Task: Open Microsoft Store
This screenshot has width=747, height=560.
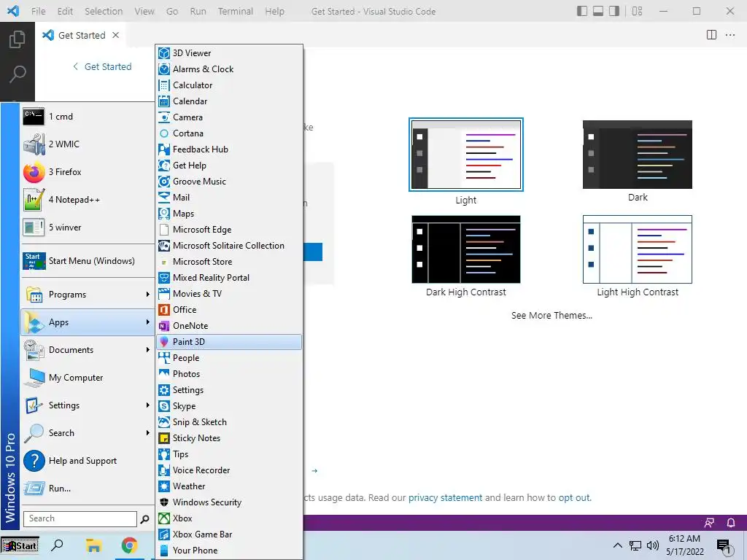Action: coord(229,262)
